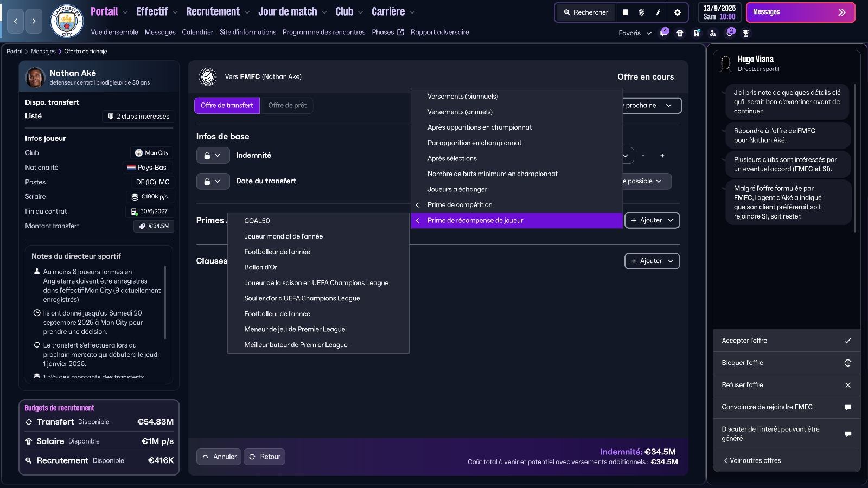Click the Rechercher magnifying glass icon

(567, 12)
